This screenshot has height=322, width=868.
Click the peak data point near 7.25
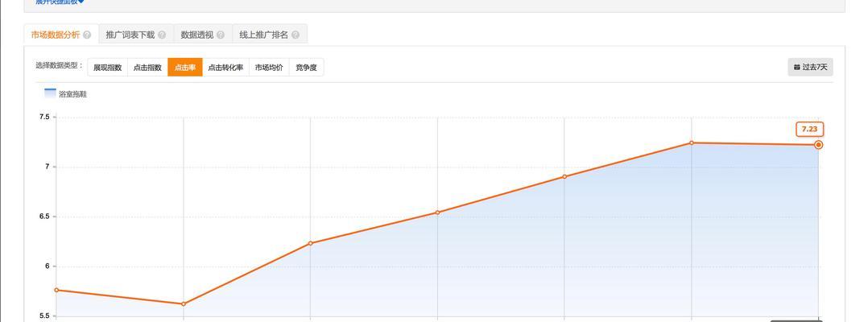point(692,142)
